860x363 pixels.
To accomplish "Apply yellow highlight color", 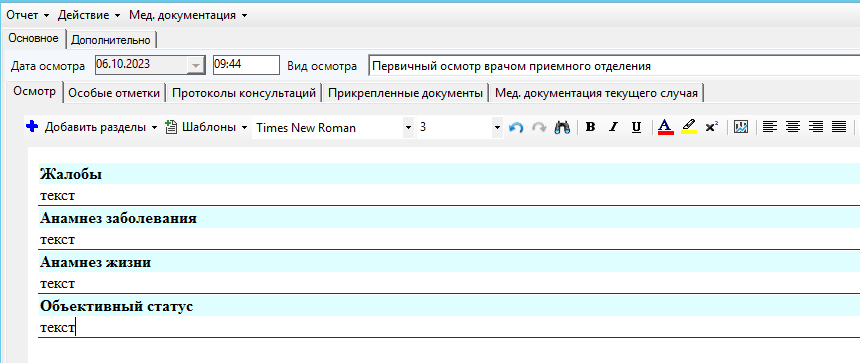I will [689, 128].
